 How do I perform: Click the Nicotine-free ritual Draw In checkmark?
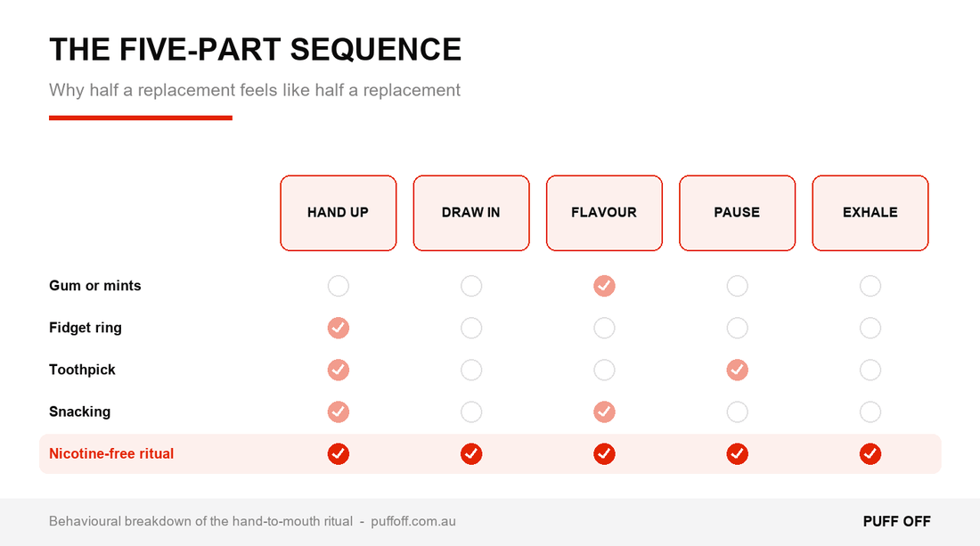(471, 453)
